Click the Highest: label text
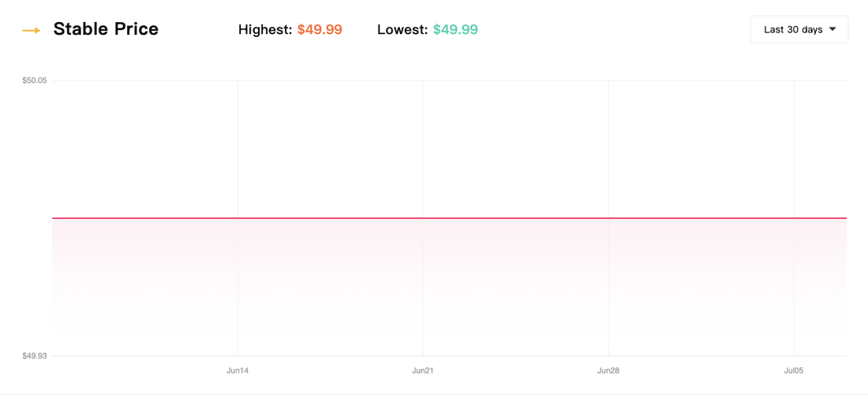Viewport: 868px width, 395px height. coord(265,30)
